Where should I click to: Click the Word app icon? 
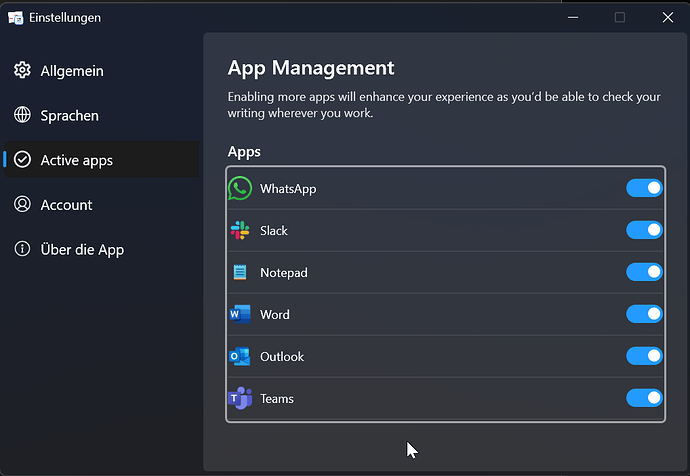[x=240, y=314]
